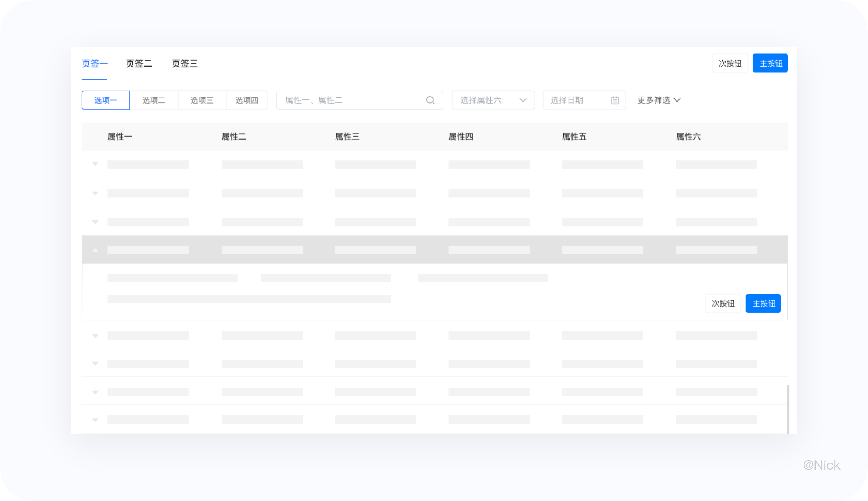Screen dimensions: 868x501
Task: Click the chevron icon beside 更多筛选
Action: click(x=677, y=100)
